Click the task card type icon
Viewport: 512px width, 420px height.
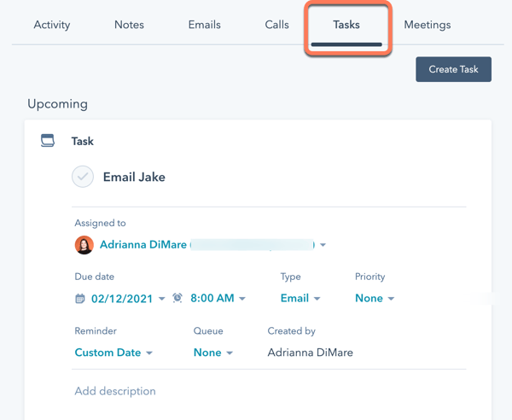[48, 141]
